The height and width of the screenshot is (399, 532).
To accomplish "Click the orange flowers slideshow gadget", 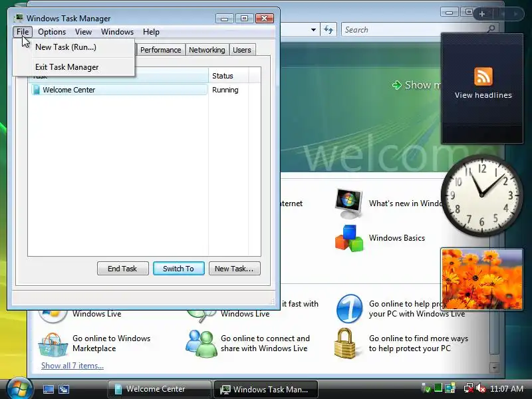I will coord(481,279).
